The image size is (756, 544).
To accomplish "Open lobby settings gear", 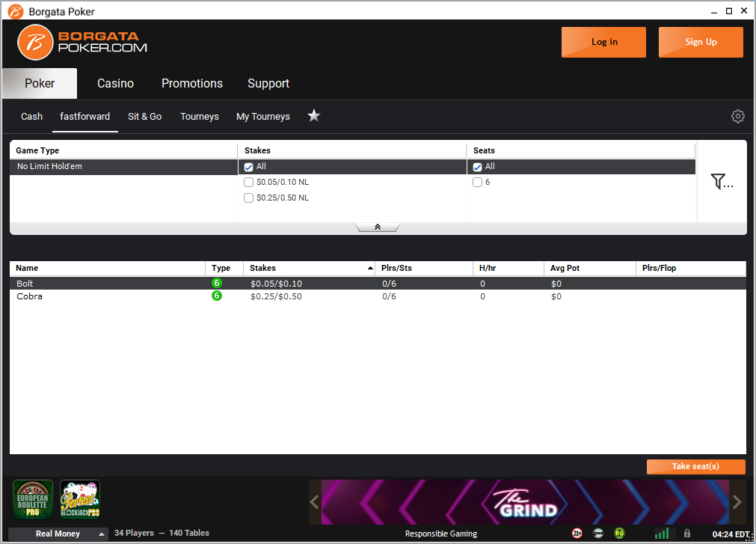I will click(x=737, y=116).
